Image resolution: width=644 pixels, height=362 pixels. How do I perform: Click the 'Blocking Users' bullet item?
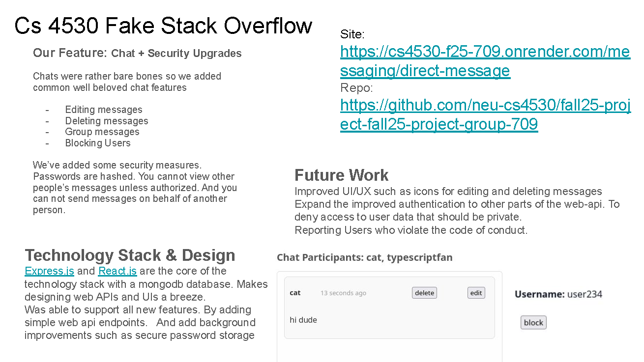click(98, 143)
